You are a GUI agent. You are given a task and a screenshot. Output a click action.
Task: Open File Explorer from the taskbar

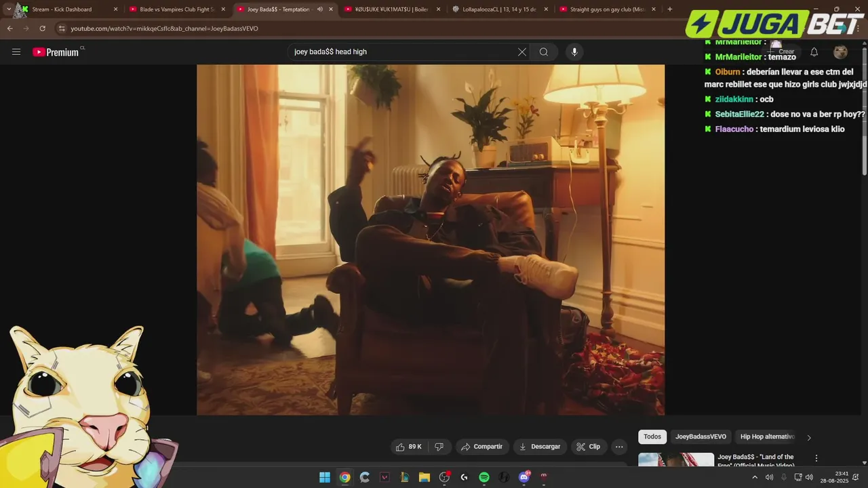[425, 477]
